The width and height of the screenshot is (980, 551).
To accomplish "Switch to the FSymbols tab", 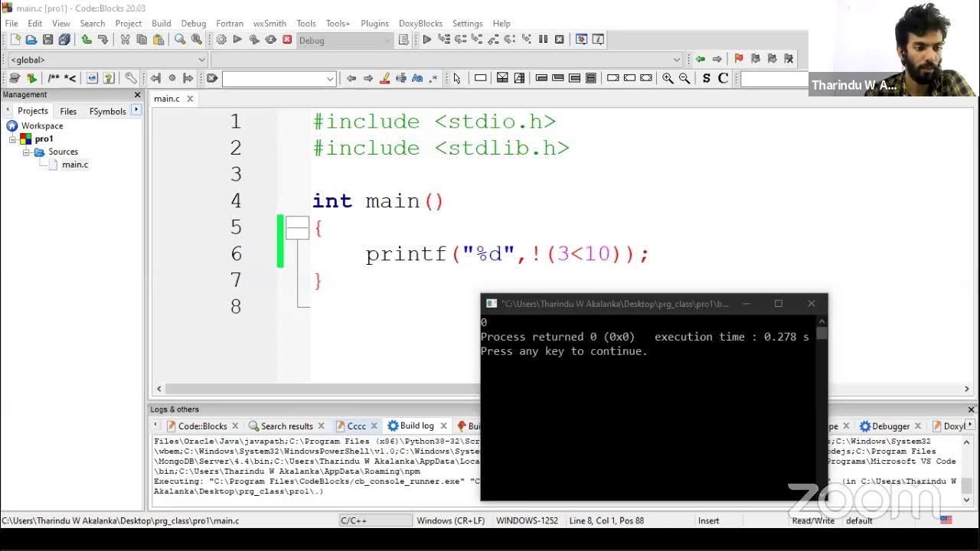I will click(x=107, y=111).
